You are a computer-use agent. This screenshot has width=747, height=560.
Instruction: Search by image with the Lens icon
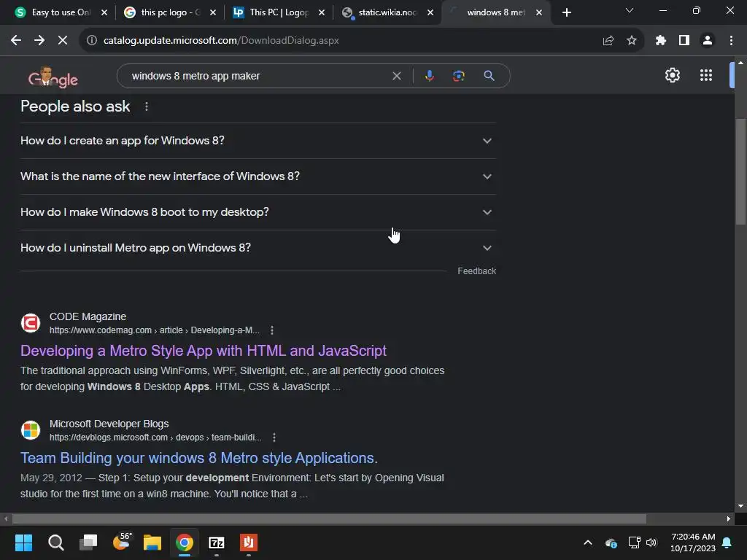(x=458, y=76)
